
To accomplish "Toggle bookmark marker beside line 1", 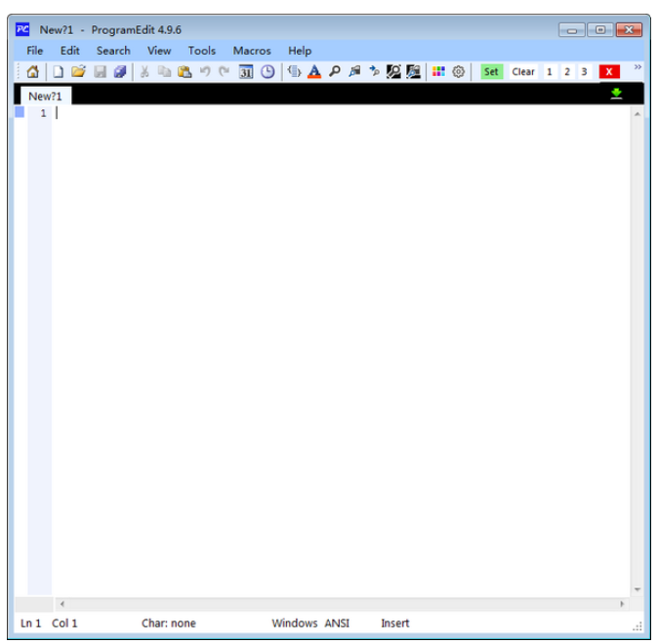I will coord(20,112).
